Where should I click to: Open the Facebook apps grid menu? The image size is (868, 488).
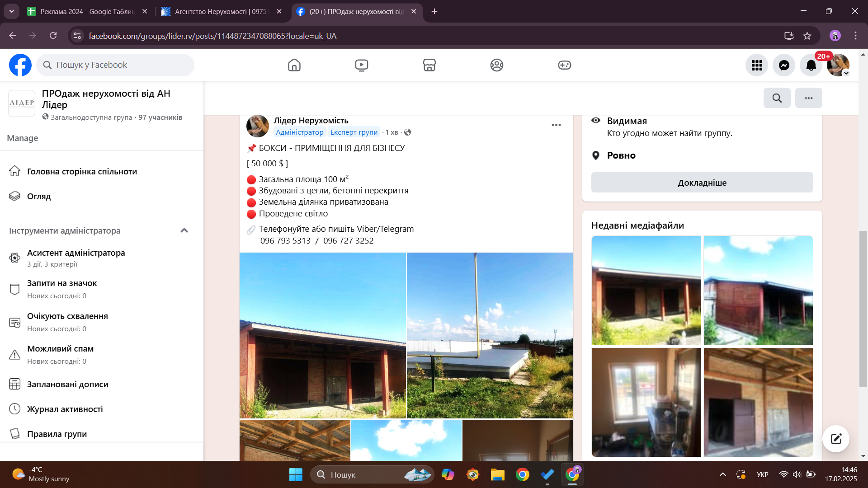tap(757, 65)
